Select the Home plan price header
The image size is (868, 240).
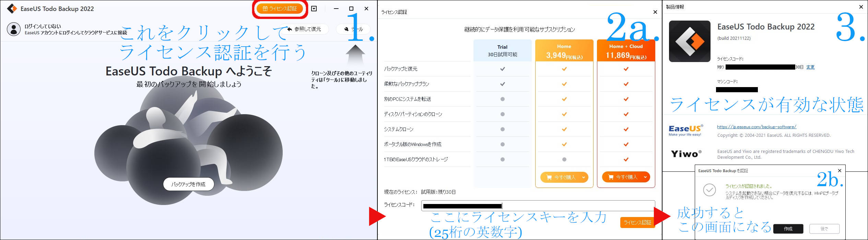click(x=564, y=50)
